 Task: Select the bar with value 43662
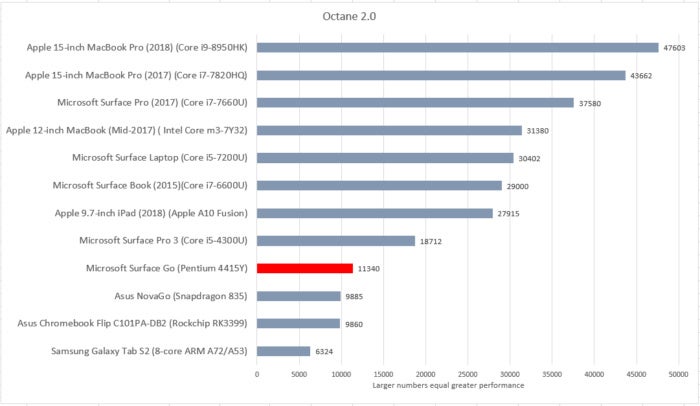coord(441,75)
